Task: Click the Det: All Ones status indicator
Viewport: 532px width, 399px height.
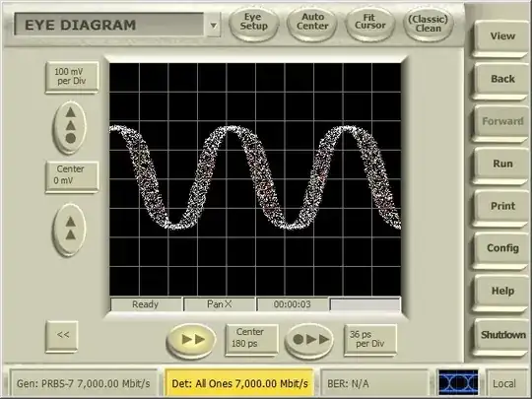Action: (x=239, y=383)
